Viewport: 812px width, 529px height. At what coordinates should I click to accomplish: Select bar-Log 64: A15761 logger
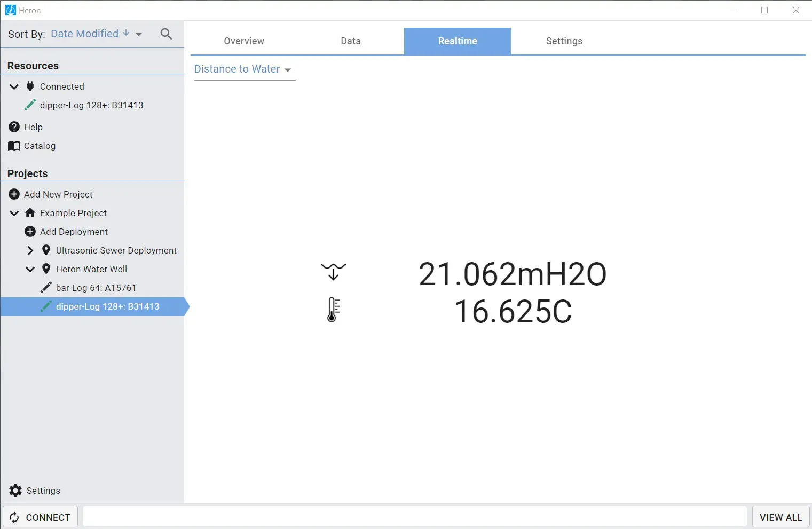[x=96, y=288]
